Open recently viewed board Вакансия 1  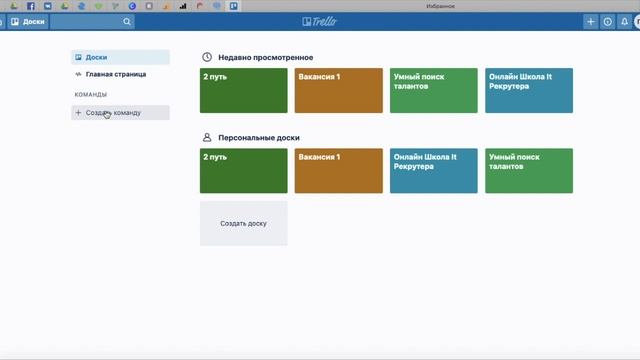point(339,91)
